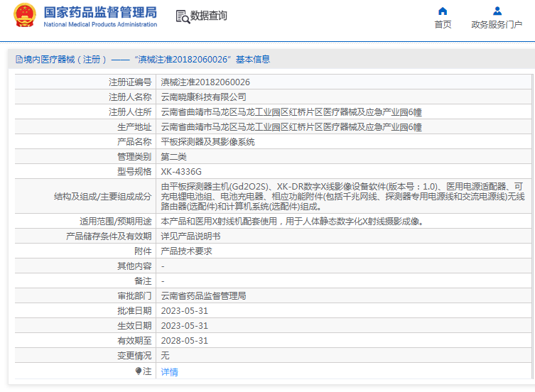This screenshot has height=392, width=535.
Task: Click the 结构及组成 description text
Action: point(343,197)
